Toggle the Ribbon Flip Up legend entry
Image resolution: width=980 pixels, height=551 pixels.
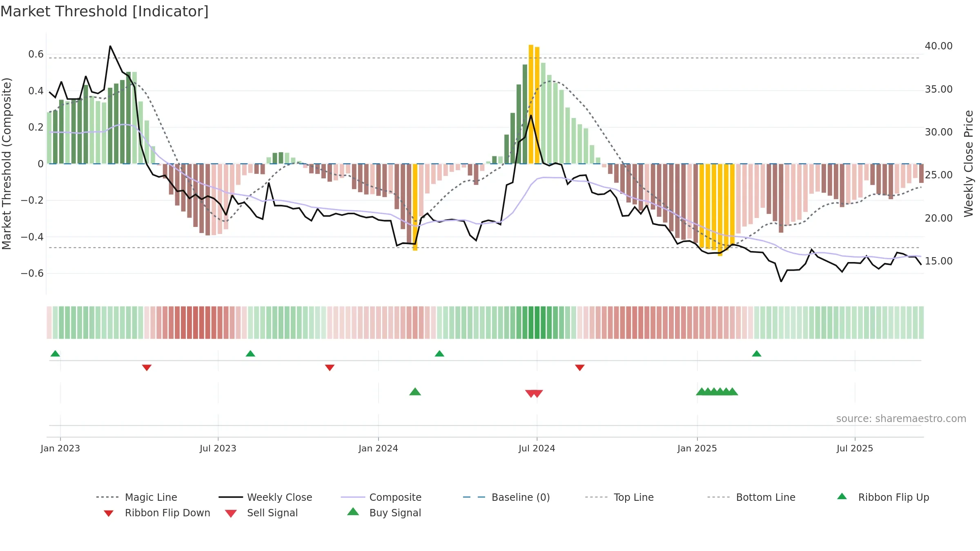click(x=883, y=497)
